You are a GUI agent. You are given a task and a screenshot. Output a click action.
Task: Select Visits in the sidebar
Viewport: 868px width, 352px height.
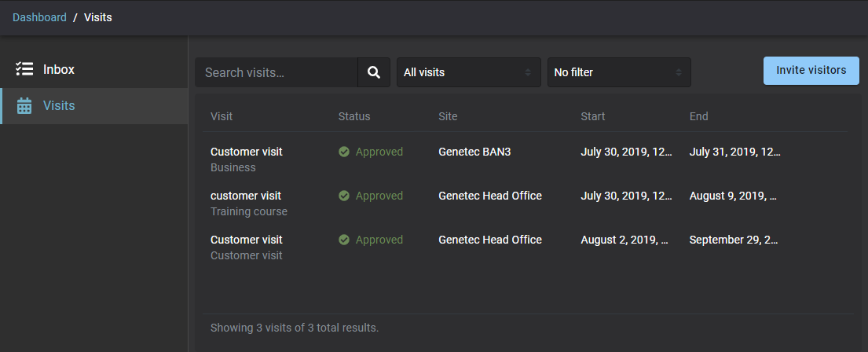tap(59, 105)
